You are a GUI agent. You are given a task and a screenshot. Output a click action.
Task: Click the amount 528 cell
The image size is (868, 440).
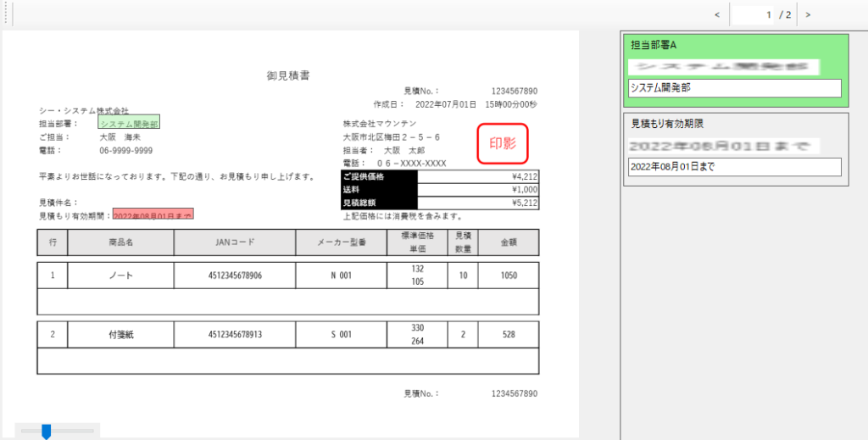point(509,334)
